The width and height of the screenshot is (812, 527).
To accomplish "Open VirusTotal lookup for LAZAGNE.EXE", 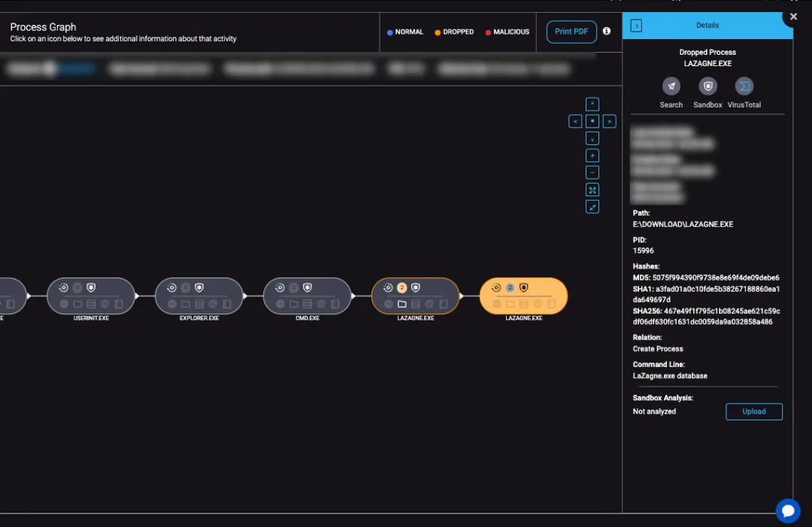I will [x=744, y=86].
